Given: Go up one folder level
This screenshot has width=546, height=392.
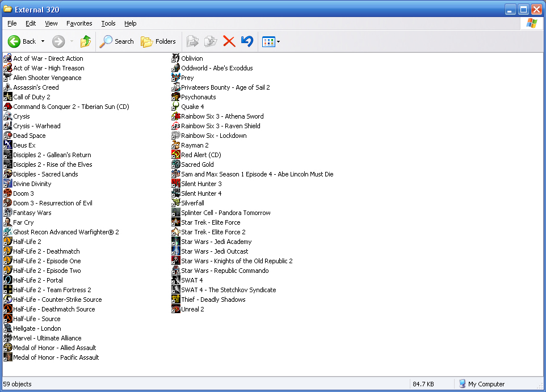Looking at the screenshot, I should click(85, 41).
